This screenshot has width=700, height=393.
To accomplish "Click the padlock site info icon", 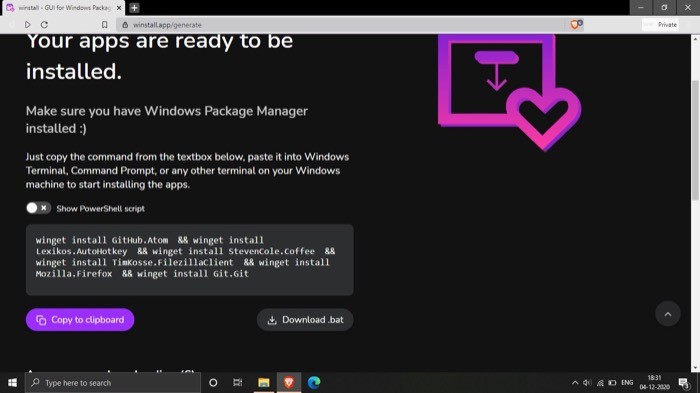I will (125, 25).
